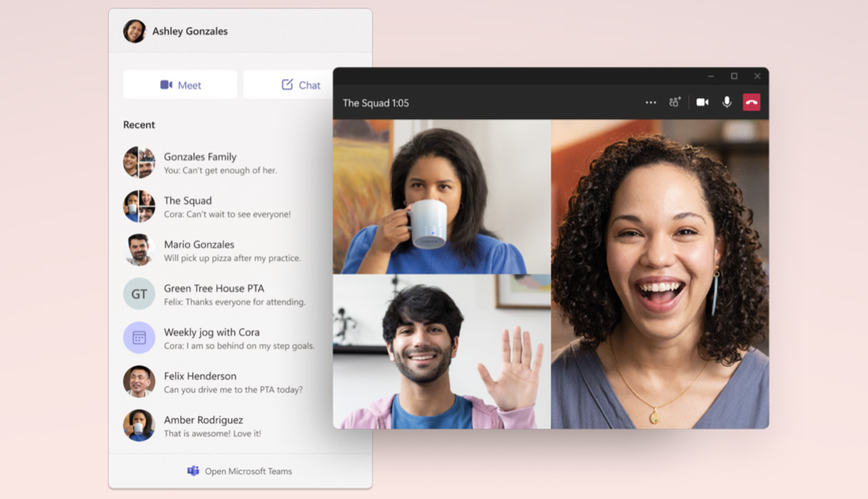Image resolution: width=868 pixels, height=499 pixels.
Task: Open the Felix Henderson conversation
Action: click(200, 382)
